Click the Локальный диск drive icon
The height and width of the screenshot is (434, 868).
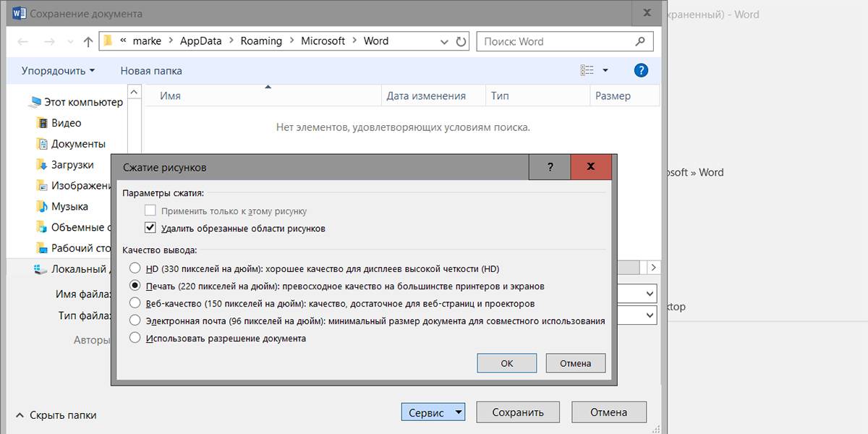[41, 269]
